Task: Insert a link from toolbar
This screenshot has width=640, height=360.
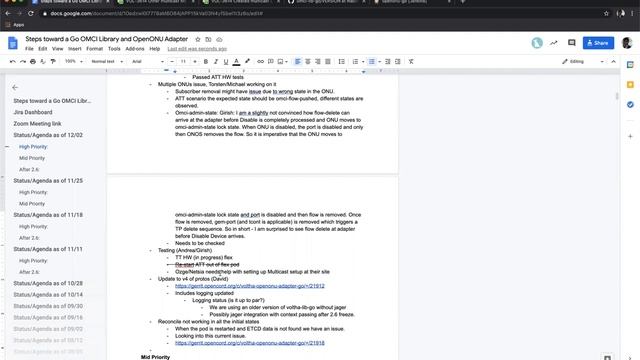Action: 260,62
